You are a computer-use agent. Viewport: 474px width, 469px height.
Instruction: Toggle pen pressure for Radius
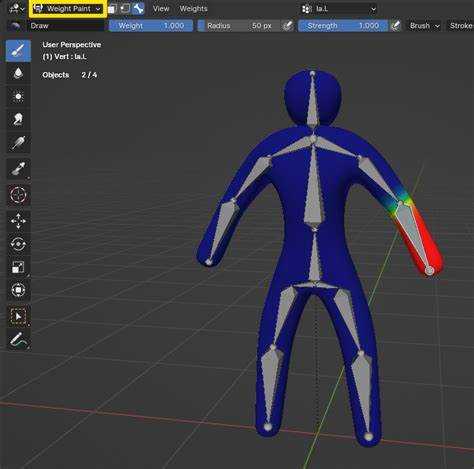(288, 26)
